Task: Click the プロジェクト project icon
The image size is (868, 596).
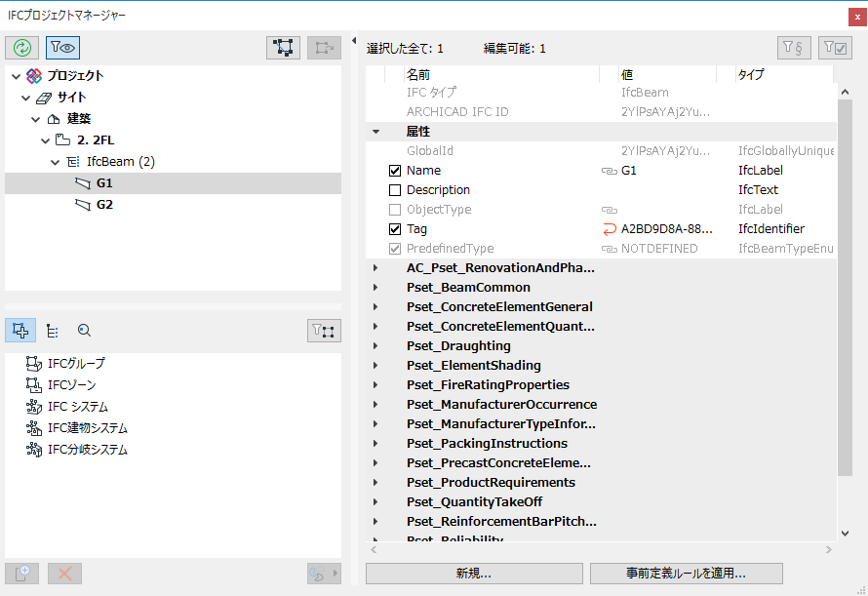Action: (x=34, y=76)
